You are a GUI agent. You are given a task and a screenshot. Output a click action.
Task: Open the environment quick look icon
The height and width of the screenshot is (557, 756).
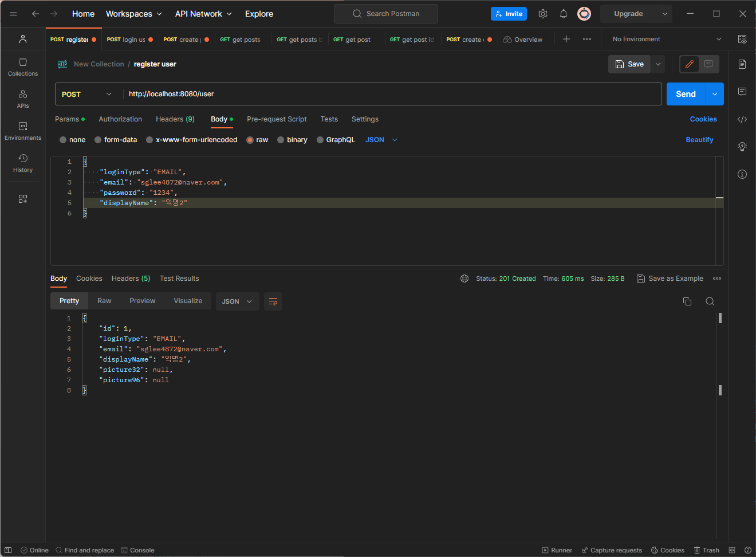pos(742,39)
